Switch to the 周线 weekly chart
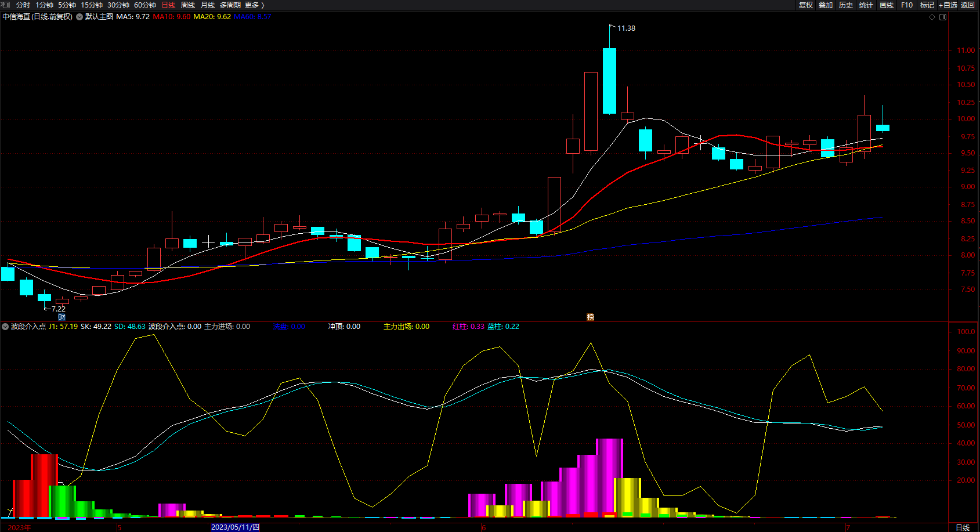The image size is (980, 532). click(x=187, y=5)
